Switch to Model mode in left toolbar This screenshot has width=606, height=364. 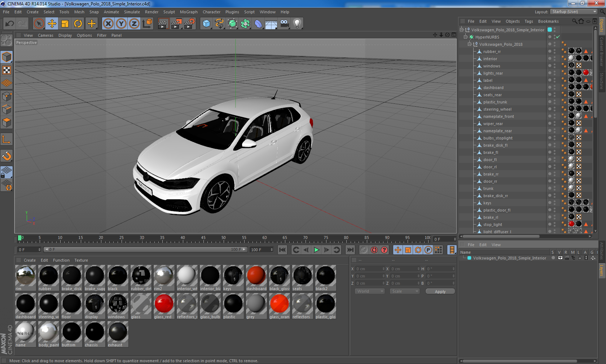pos(7,57)
